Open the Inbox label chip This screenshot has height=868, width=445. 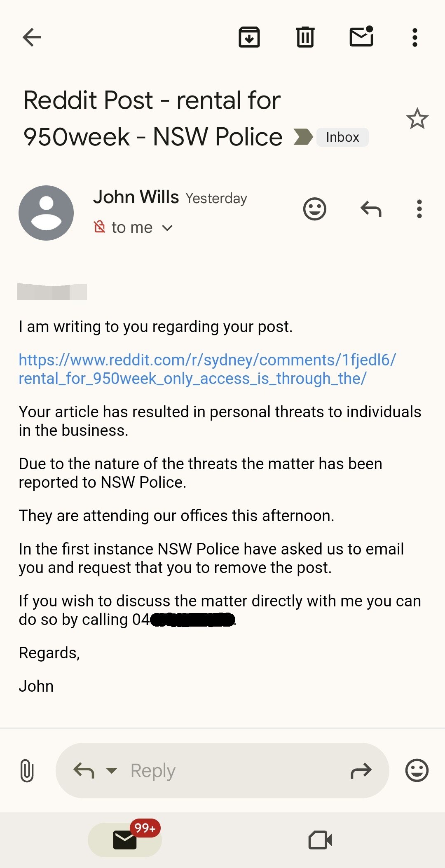pyautogui.click(x=342, y=137)
